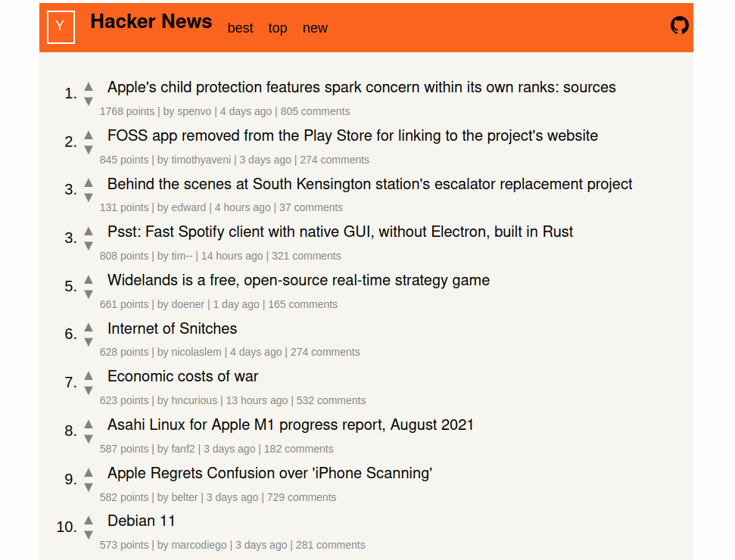Click the 845 points text
Screen dimensions: 735x560
click(x=123, y=160)
